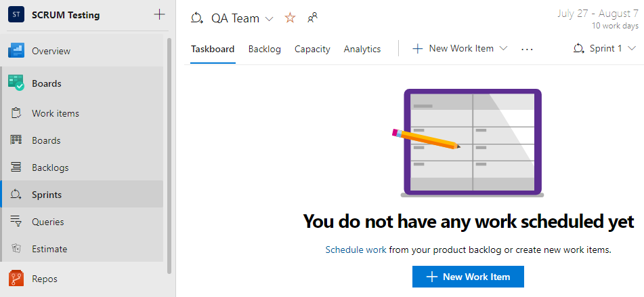Click the blue New Work Item button
This screenshot has height=297, width=644.
pos(468,277)
